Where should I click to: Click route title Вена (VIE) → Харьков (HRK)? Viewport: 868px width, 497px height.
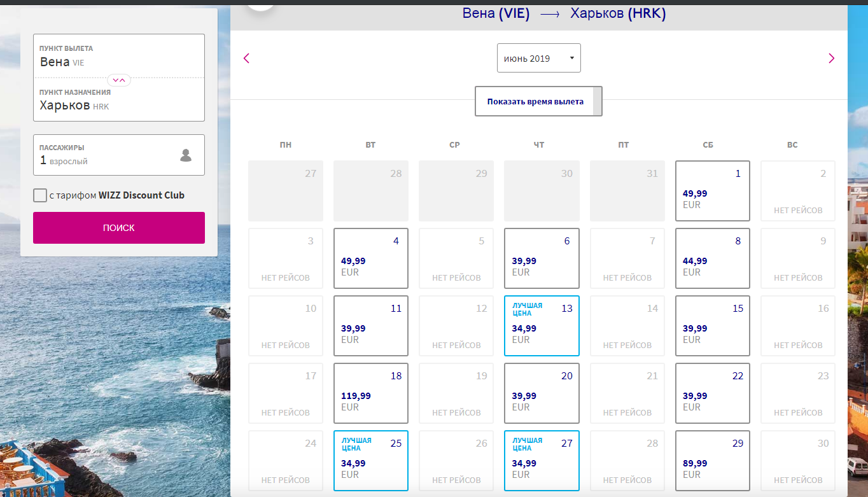(x=564, y=13)
